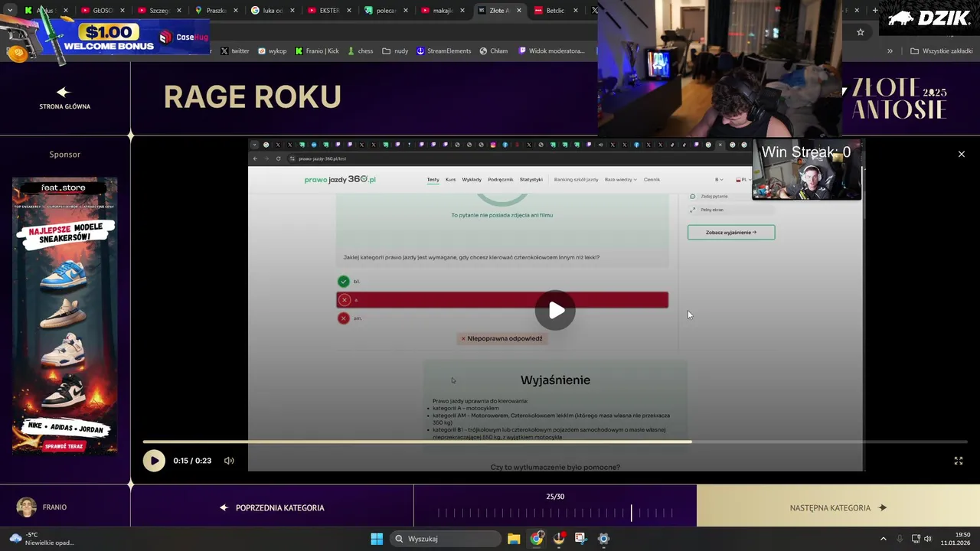This screenshot has height=551, width=980.
Task: Click the 25/30 category progress tick marker
Action: coord(632,513)
